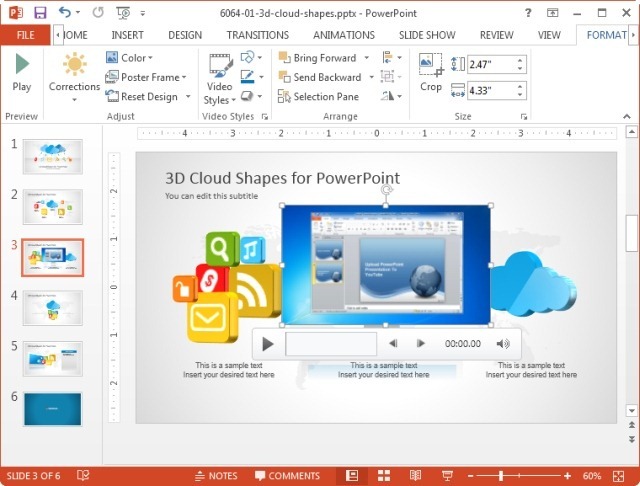
Task: Open the ANIMATIONS tab
Action: [344, 35]
